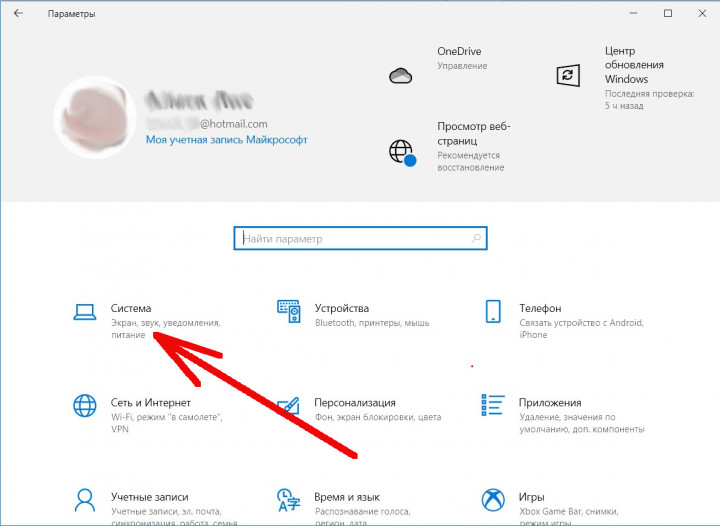Go back using the back arrow
The height and width of the screenshot is (526, 720).
(x=19, y=14)
